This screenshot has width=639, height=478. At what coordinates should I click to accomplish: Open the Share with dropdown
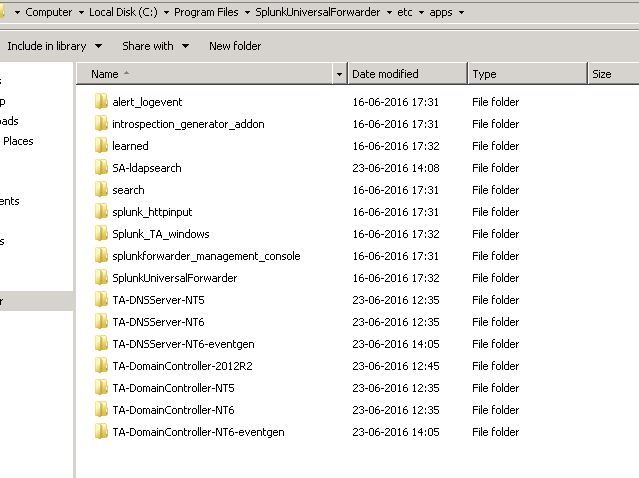(155, 46)
